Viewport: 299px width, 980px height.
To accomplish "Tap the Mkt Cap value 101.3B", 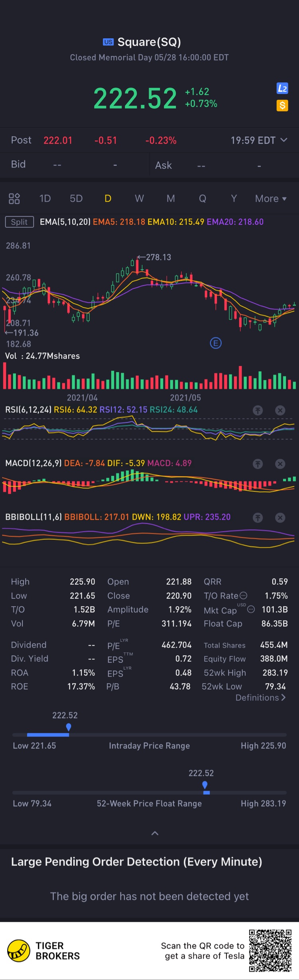I will [x=275, y=609].
